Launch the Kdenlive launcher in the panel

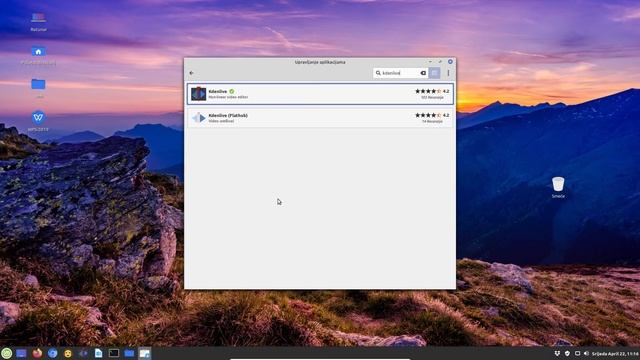(83, 353)
